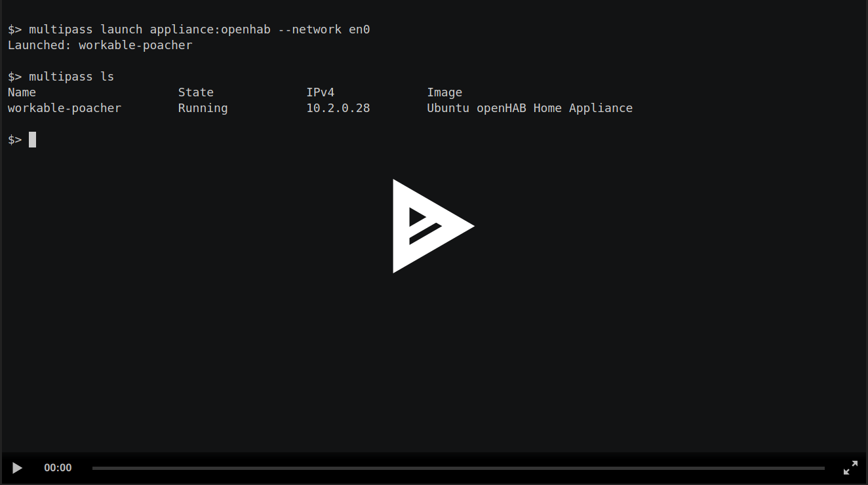
Task: Start playback with the large center play icon
Action: click(x=433, y=226)
